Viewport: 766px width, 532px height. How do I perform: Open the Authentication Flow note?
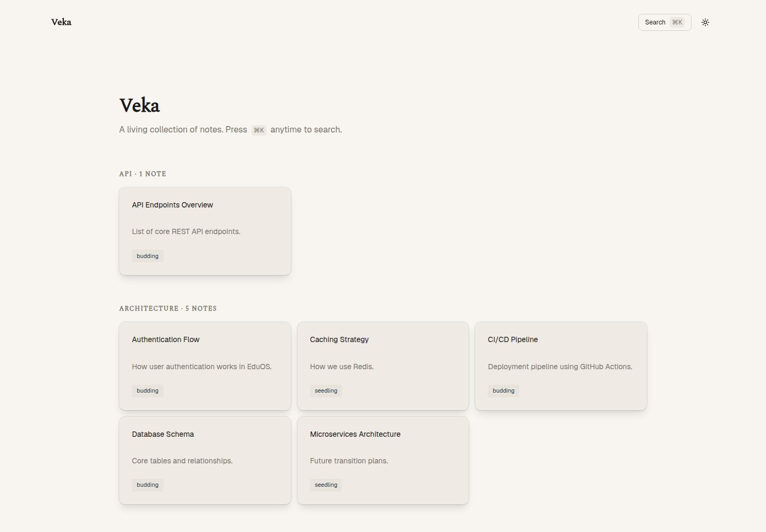point(205,366)
